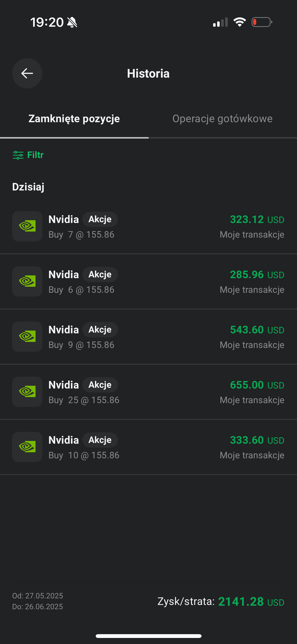Tap Nvidia logo of 10-share trade
Screen dimensions: 297x644
coord(27,447)
